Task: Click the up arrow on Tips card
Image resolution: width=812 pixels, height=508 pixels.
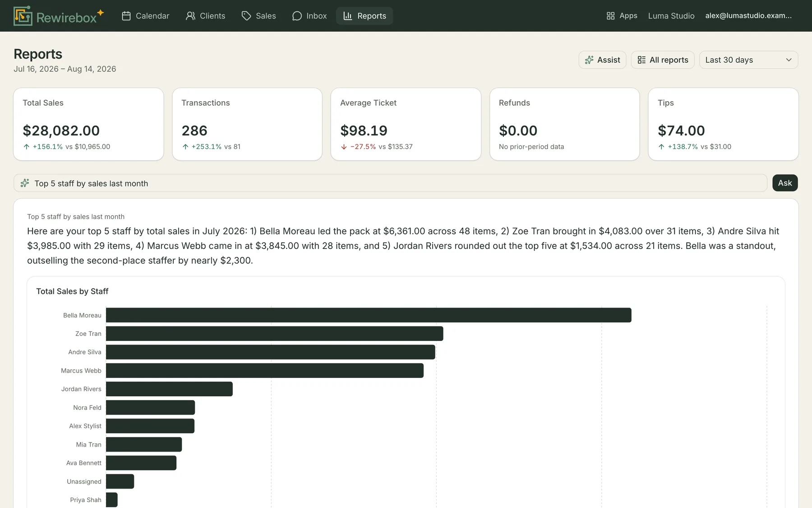Action: (661, 147)
